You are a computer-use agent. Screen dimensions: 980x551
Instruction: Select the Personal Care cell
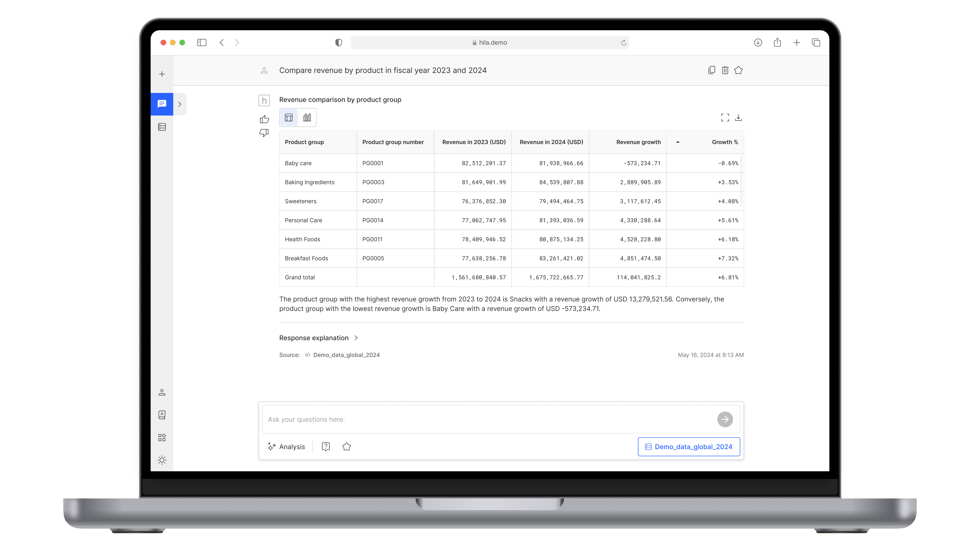318,220
